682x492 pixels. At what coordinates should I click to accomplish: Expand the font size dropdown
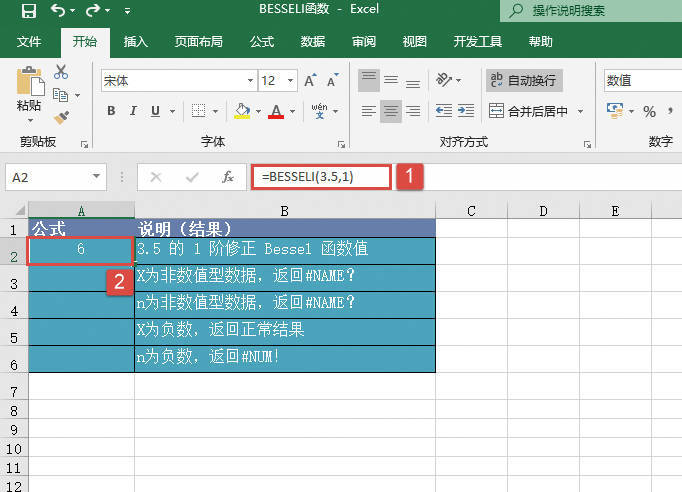[289, 81]
